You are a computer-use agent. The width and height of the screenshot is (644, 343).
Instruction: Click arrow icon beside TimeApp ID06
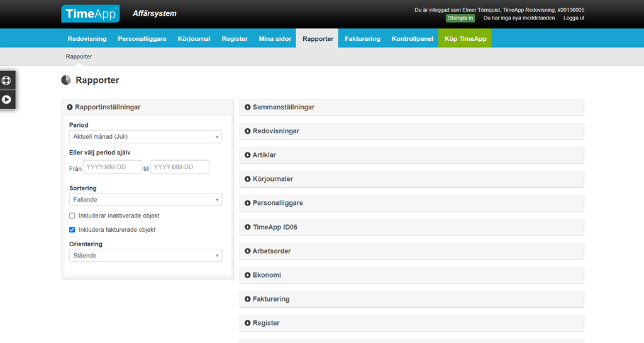[247, 227]
